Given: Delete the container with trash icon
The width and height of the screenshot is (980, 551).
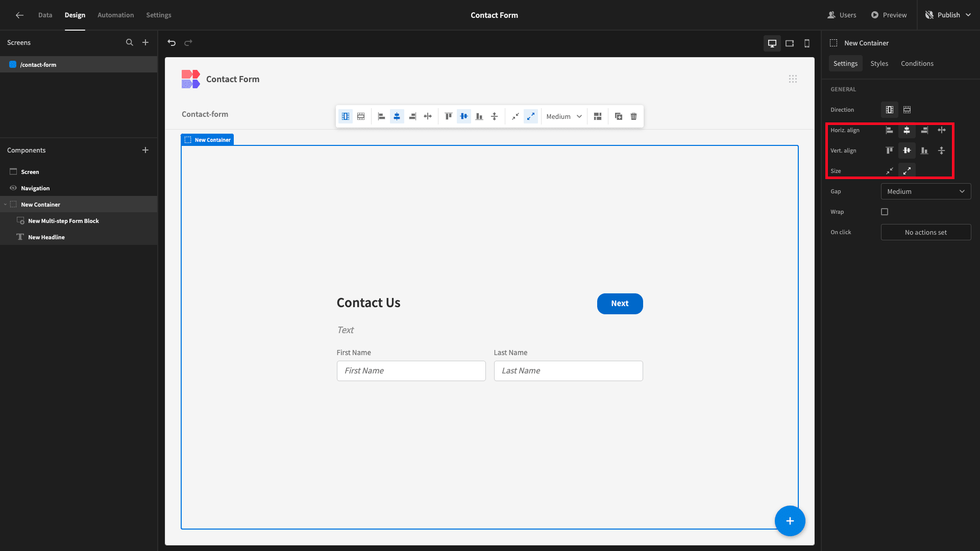Looking at the screenshot, I should click(634, 116).
